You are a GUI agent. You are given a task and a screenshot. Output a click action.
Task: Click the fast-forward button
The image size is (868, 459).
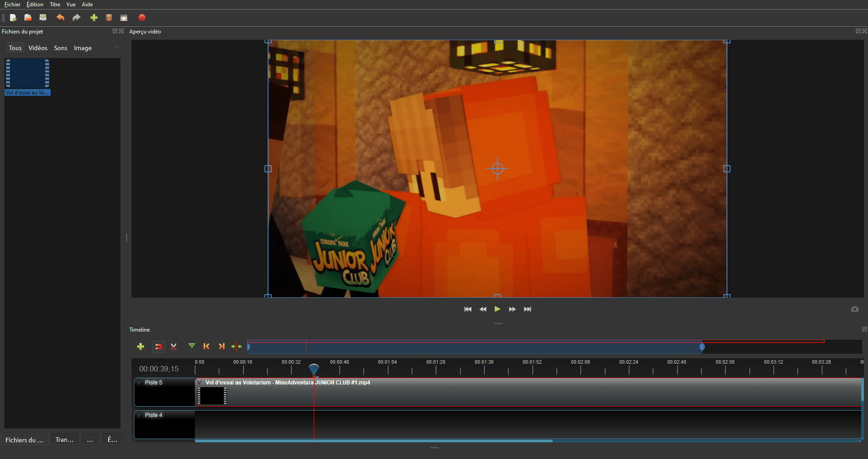pyautogui.click(x=512, y=309)
